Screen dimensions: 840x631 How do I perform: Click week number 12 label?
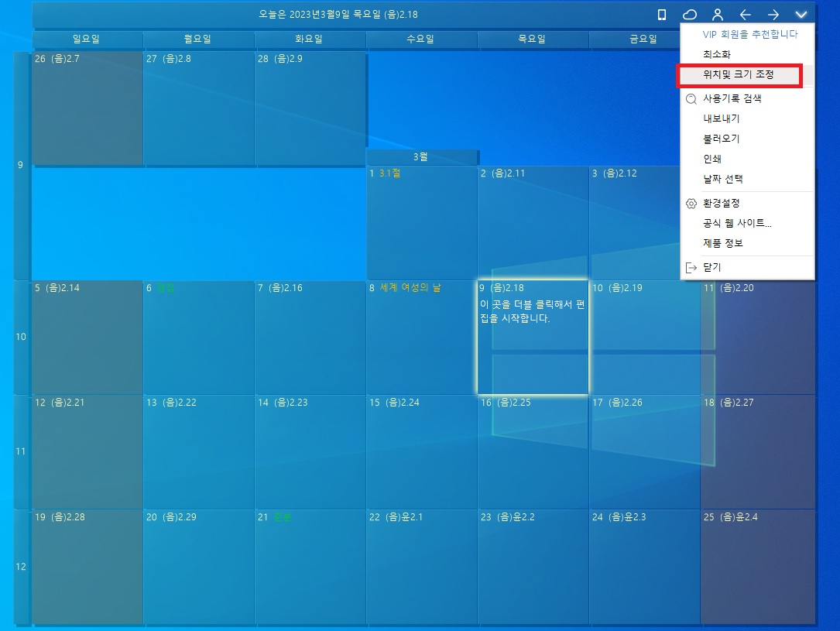pos(20,567)
